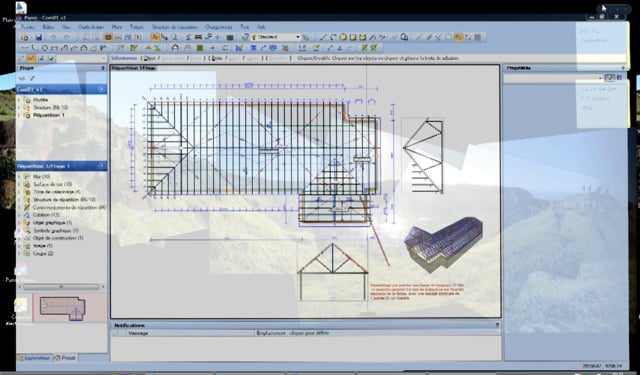Click the circle shape icon in second toolbar
Viewport: 640px width, 375px height.
pos(44,48)
